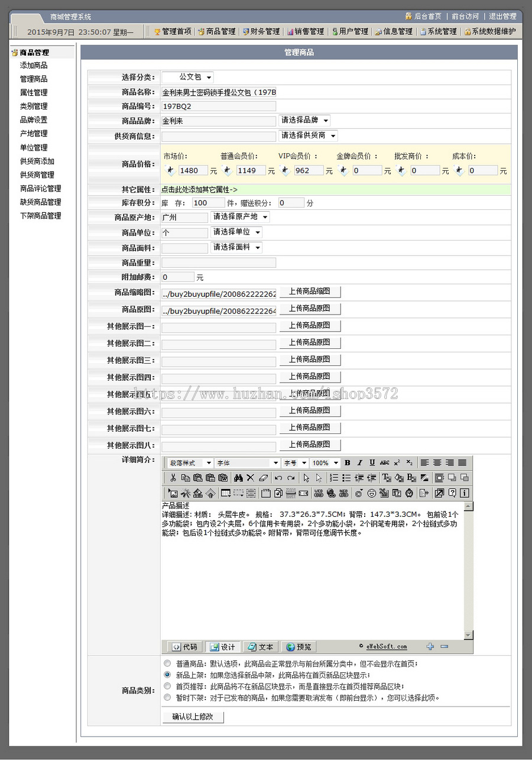Click the 确认以上修改 button
Viewport: 532px width, 784px height.
pos(193,717)
